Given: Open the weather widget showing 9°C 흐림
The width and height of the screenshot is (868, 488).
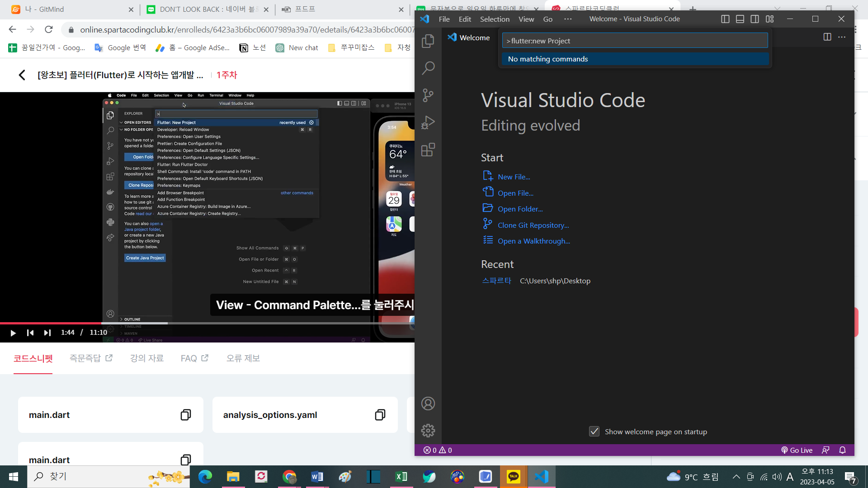Looking at the screenshot, I should tap(693, 477).
